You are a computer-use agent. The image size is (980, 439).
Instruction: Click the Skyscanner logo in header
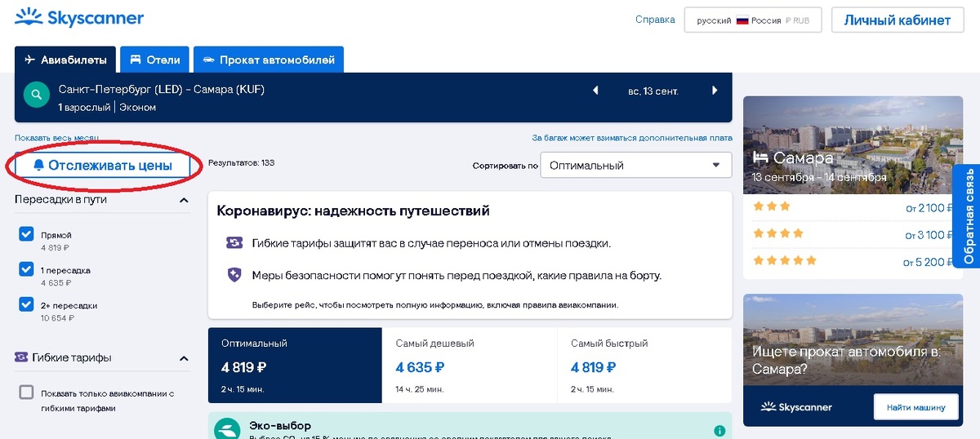tap(79, 17)
